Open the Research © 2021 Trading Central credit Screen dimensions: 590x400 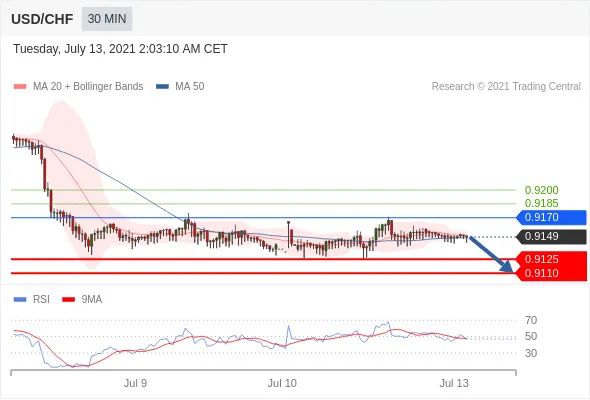click(506, 87)
